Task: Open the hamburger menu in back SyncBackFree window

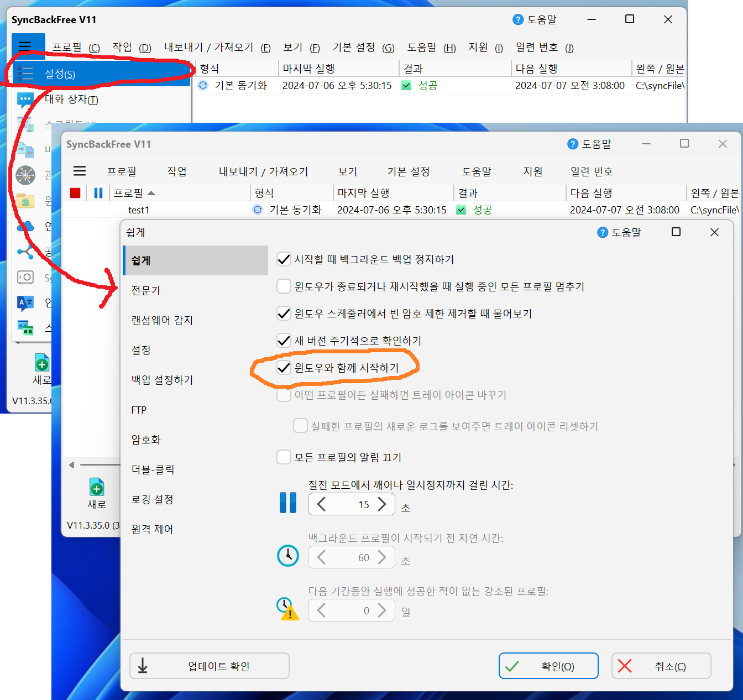Action: [x=25, y=46]
